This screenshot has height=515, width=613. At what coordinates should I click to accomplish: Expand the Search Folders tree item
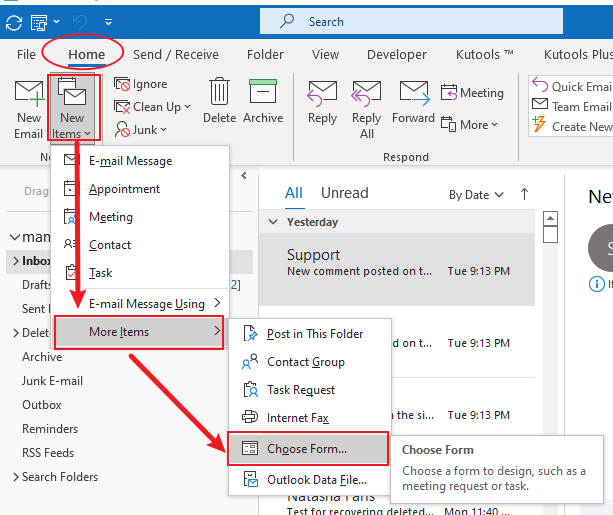[14, 477]
